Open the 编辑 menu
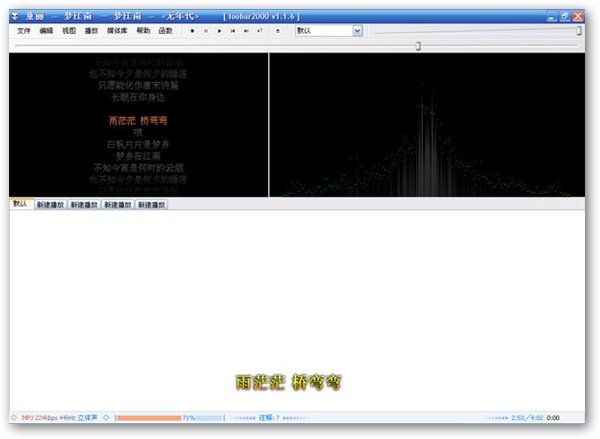Viewport: 600px width, 439px height. (46, 31)
